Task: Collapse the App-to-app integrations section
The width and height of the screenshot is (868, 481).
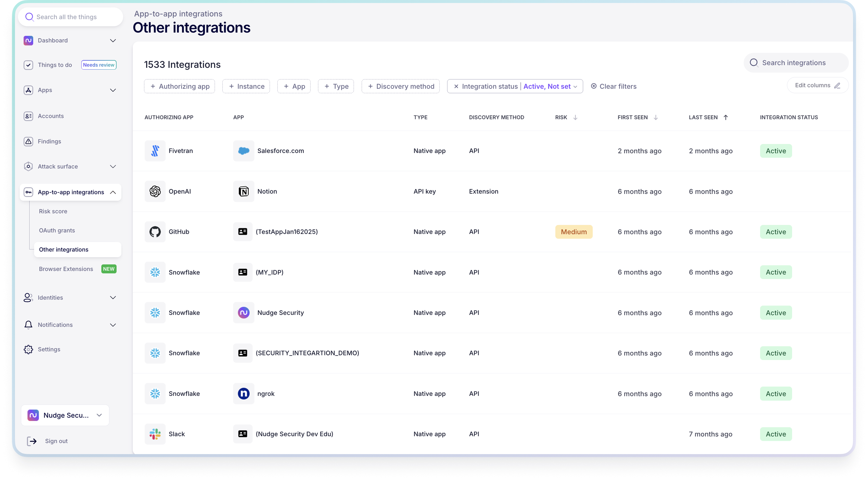Action: [113, 192]
